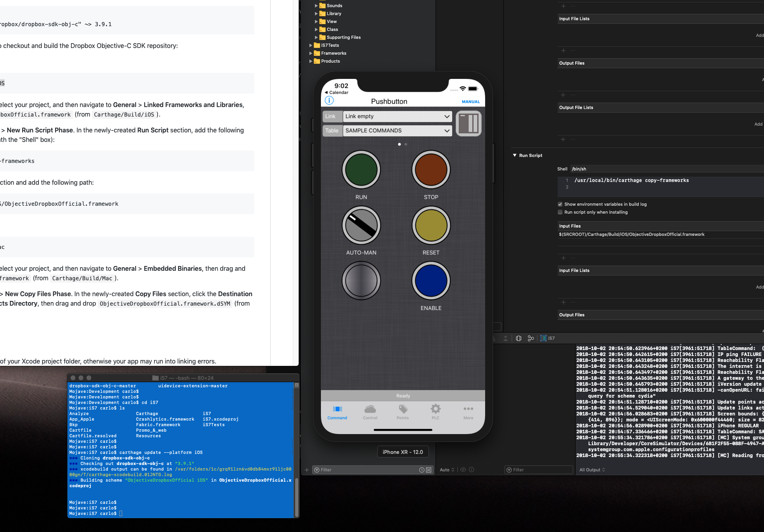Image resolution: width=764 pixels, height=532 pixels.
Task: Click the console Filter text field
Action: [539, 470]
